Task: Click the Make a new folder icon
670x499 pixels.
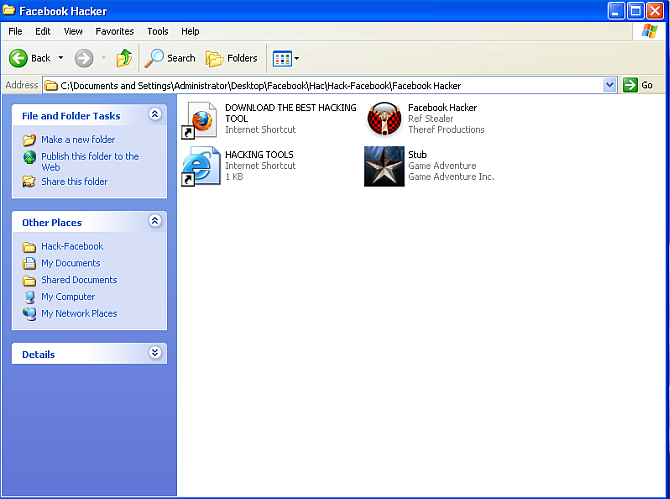Action: coord(29,140)
